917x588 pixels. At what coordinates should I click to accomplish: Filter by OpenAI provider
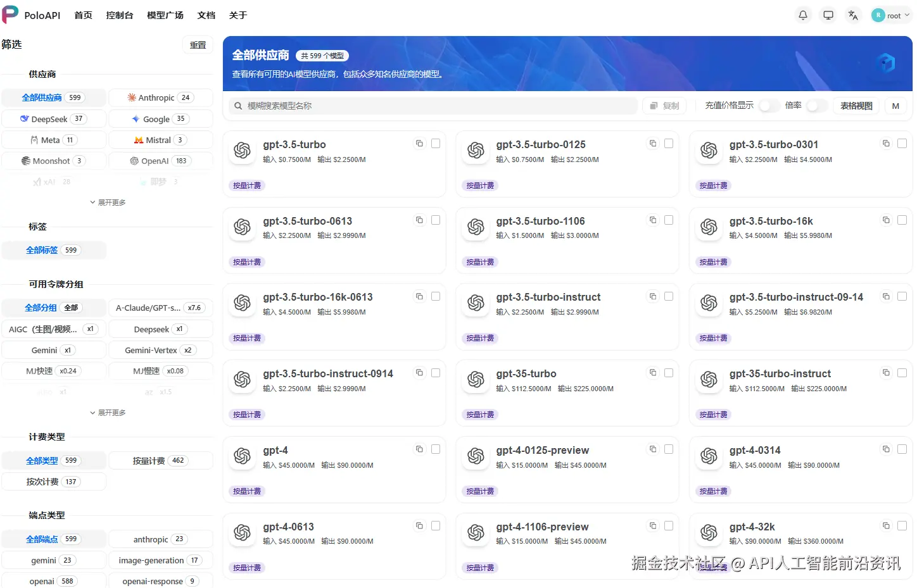pos(161,161)
